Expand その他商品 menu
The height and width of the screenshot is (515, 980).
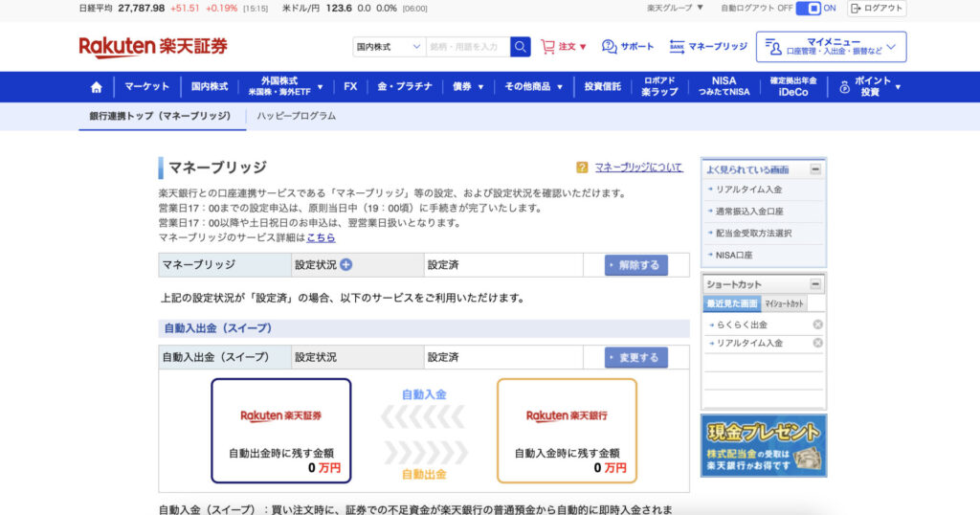coord(534,87)
